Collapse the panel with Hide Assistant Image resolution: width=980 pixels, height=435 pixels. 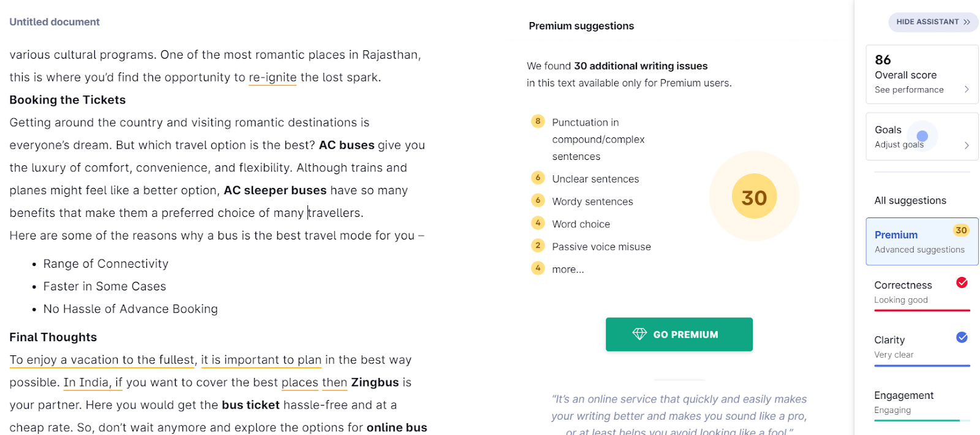[933, 22]
